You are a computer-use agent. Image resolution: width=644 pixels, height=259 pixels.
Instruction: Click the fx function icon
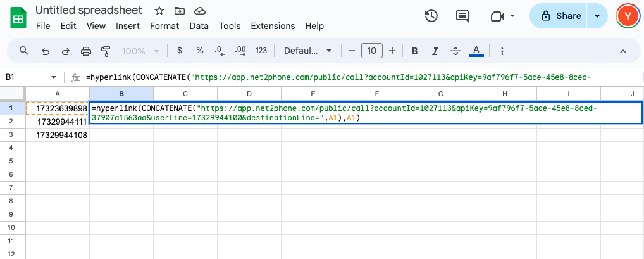coord(75,77)
